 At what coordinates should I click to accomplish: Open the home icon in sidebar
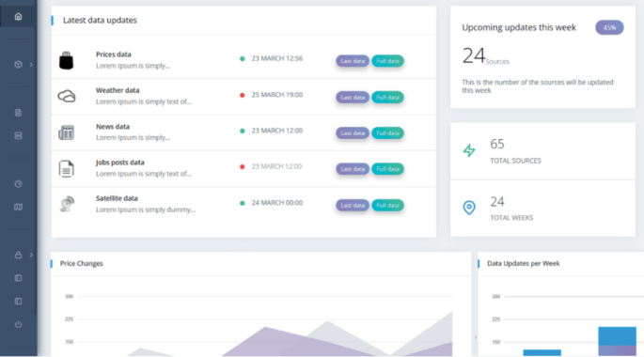tap(18, 16)
